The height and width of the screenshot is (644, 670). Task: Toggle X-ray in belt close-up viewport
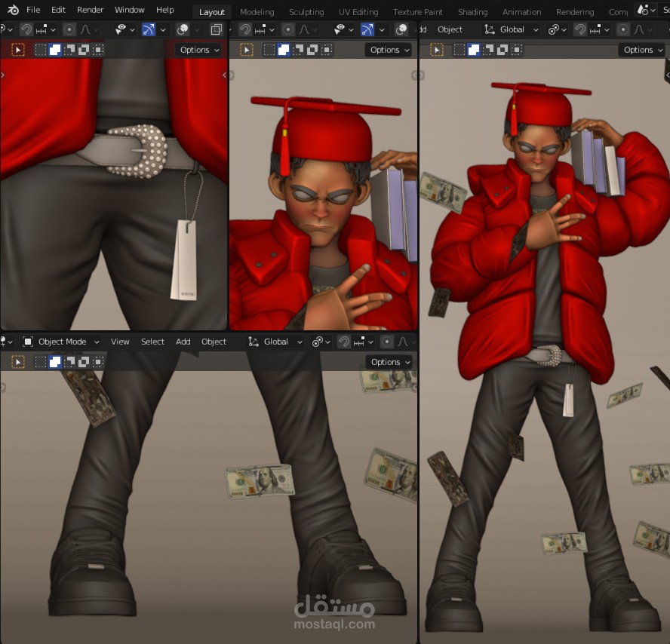[217, 29]
